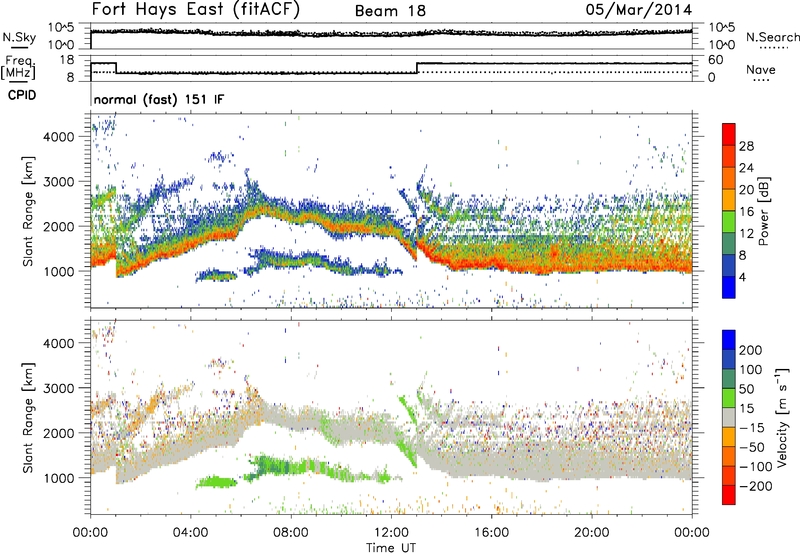Click the 10^5 tick next to N.Sky
This screenshot has height=554, width=800.
click(61, 27)
